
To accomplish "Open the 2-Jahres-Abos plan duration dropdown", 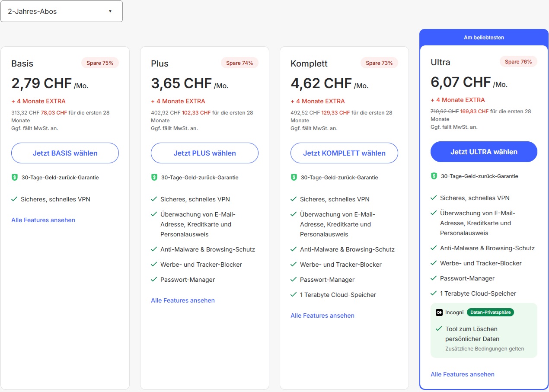I will tap(61, 11).
